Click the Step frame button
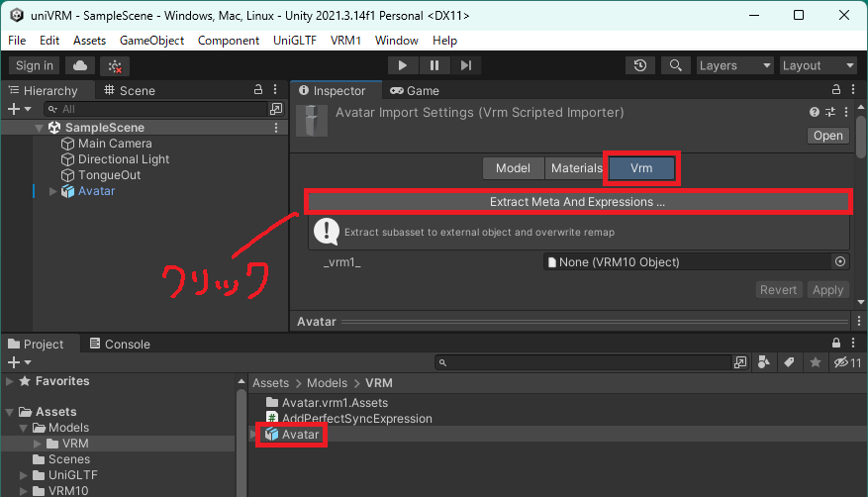Screen dimensions: 868x497 click(465, 65)
